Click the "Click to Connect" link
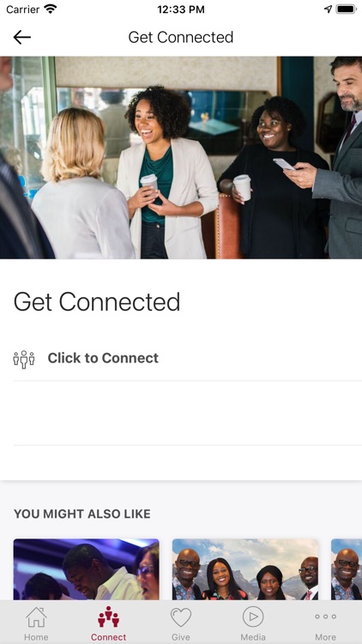Viewport: 362px width, 644px height. click(x=103, y=358)
